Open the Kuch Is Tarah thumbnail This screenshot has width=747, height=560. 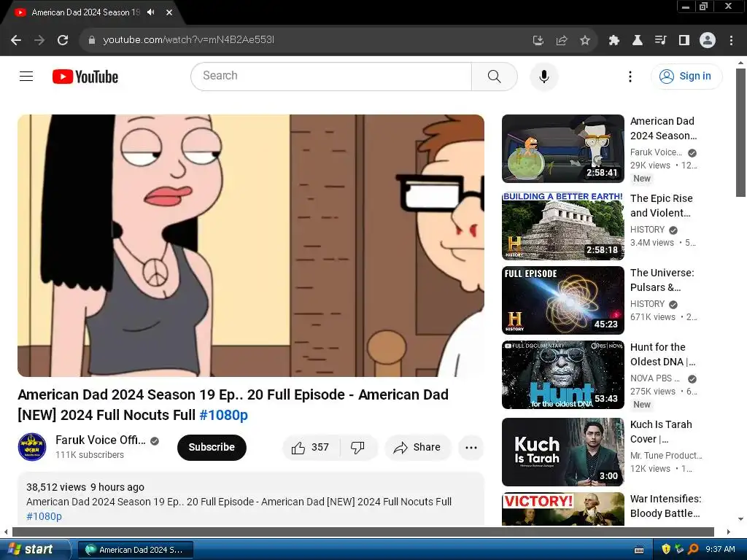point(563,452)
